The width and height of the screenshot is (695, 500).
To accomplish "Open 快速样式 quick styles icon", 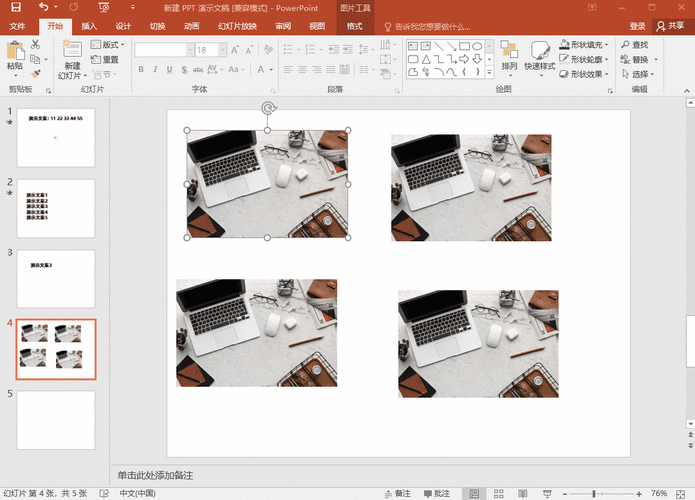I will pyautogui.click(x=540, y=50).
